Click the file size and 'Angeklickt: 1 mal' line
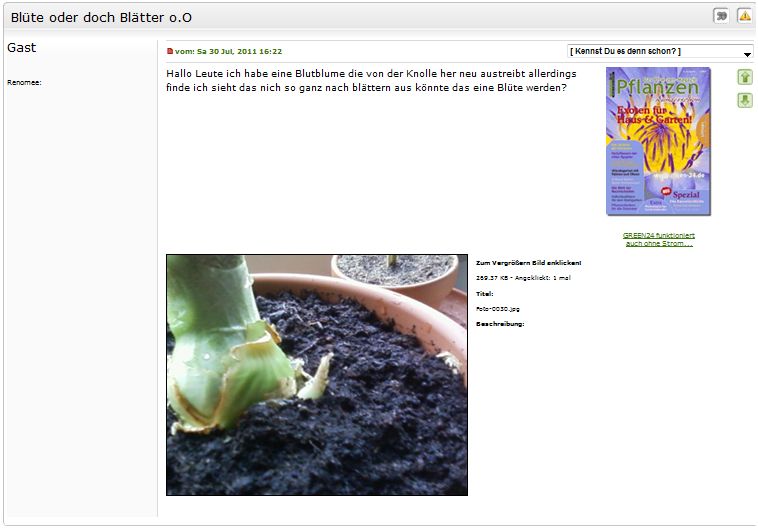 pos(523,278)
